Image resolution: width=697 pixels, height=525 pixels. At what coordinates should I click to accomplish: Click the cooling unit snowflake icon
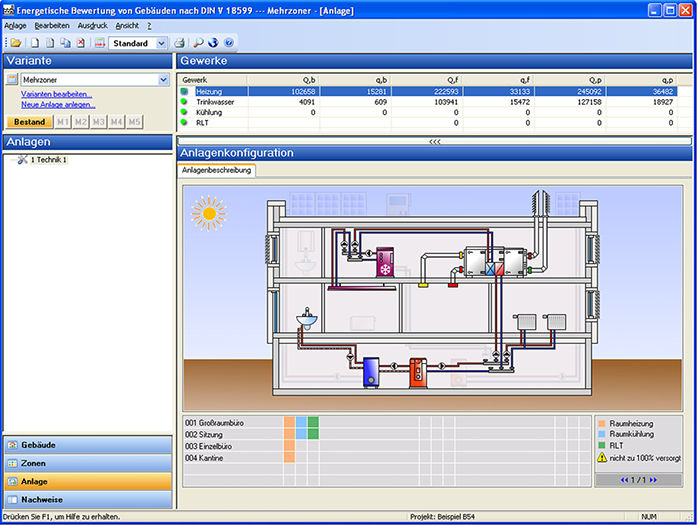tap(384, 268)
